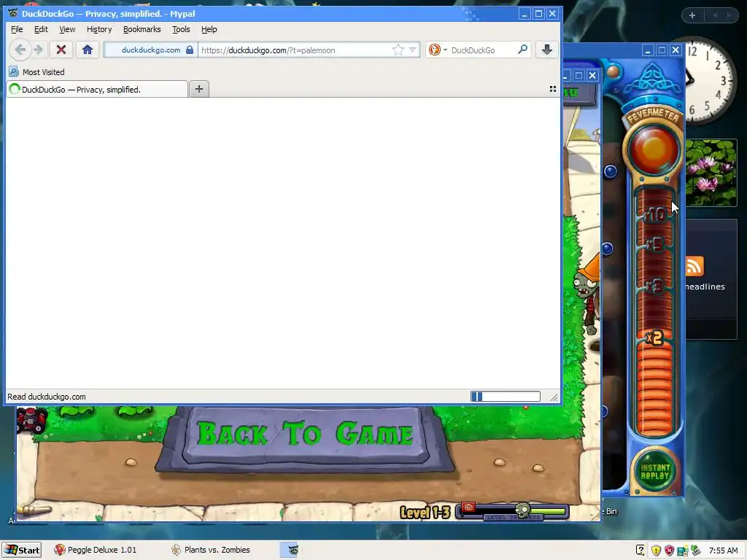Click the red lawn mower in game
Viewport: 747px width, 560px height.
(32, 419)
